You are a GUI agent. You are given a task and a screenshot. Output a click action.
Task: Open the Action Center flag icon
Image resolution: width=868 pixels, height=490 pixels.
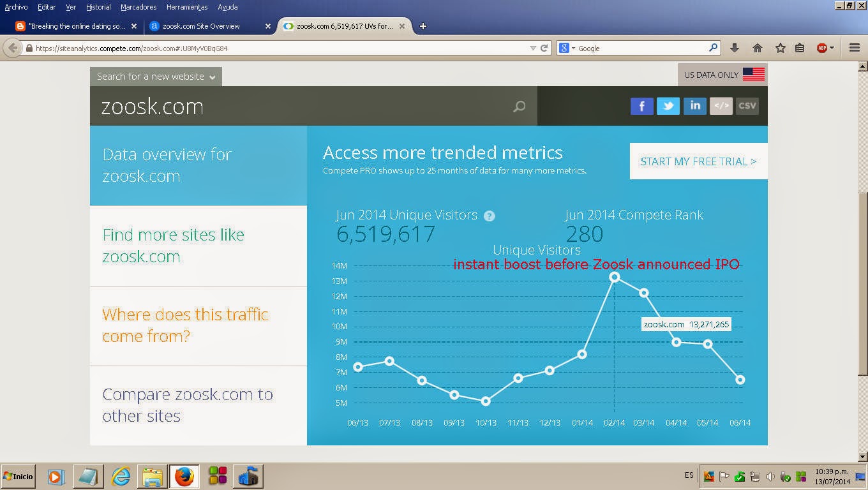click(724, 477)
